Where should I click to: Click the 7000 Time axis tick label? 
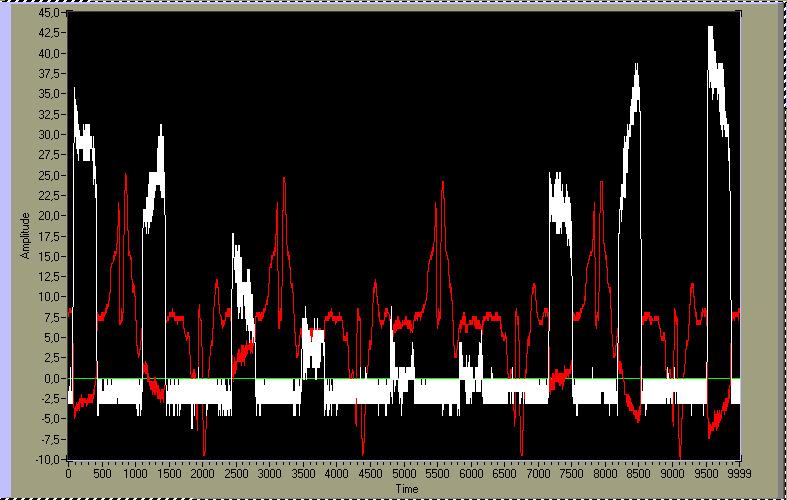[539, 473]
